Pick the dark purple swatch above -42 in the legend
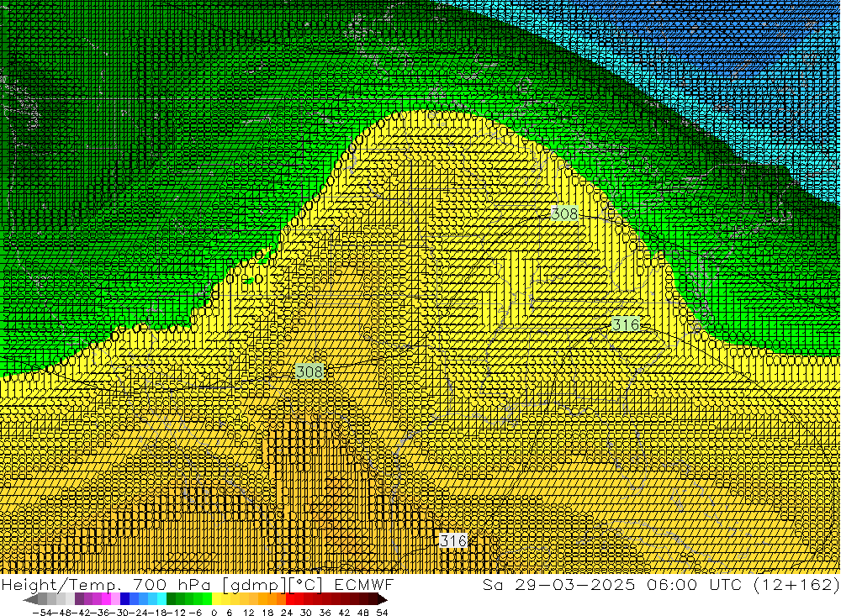This screenshot has width=841, height=616. [79, 599]
